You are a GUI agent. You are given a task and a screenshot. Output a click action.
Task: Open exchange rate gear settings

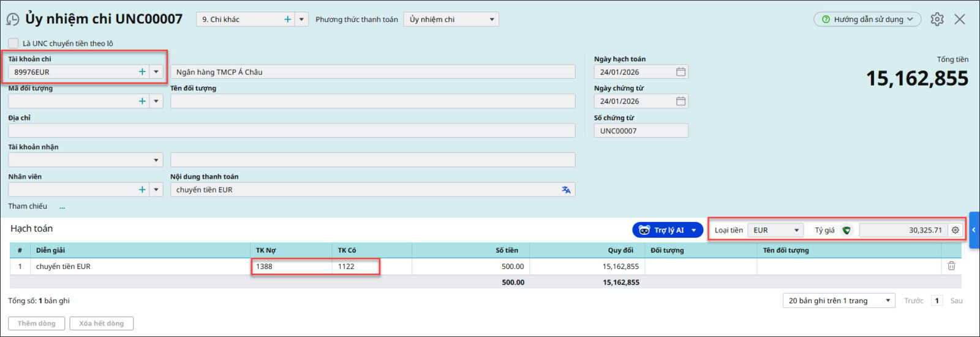(x=955, y=231)
